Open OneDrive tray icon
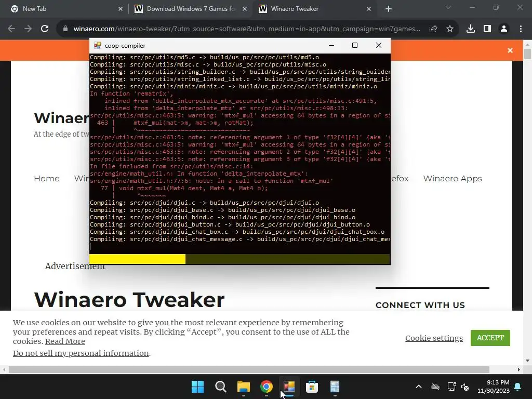Viewport: 532px width, 399px height. pyautogui.click(x=435, y=387)
